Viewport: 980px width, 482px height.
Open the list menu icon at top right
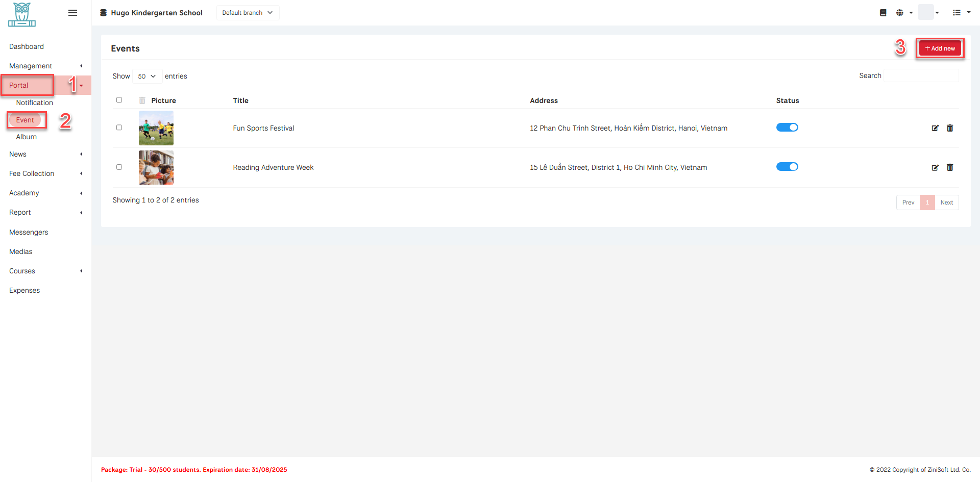point(957,13)
